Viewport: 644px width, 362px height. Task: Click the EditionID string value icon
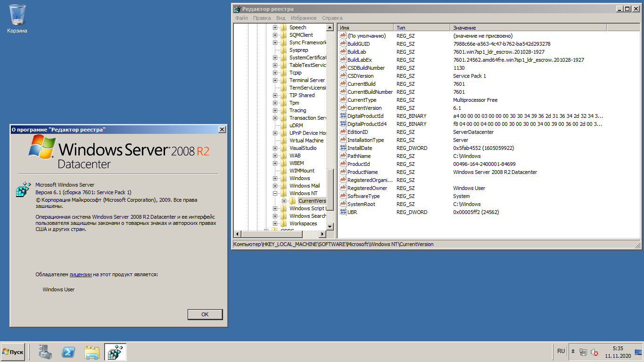click(343, 132)
